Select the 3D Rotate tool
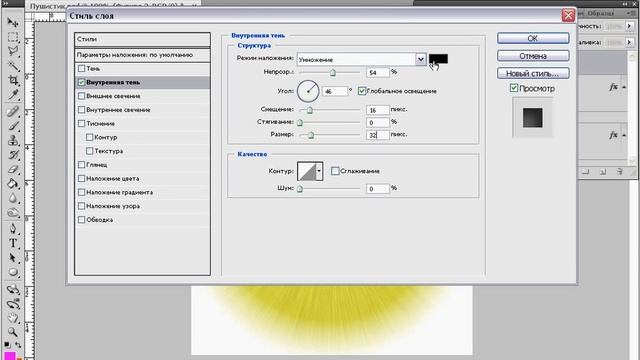Screen dimensions: 640x360 tap(13, 289)
